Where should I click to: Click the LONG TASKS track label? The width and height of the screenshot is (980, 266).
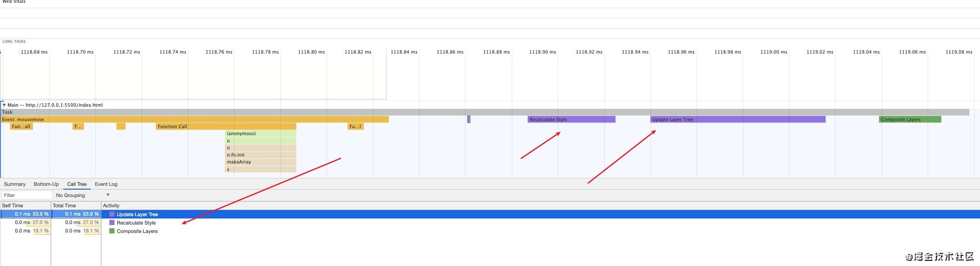(14, 41)
